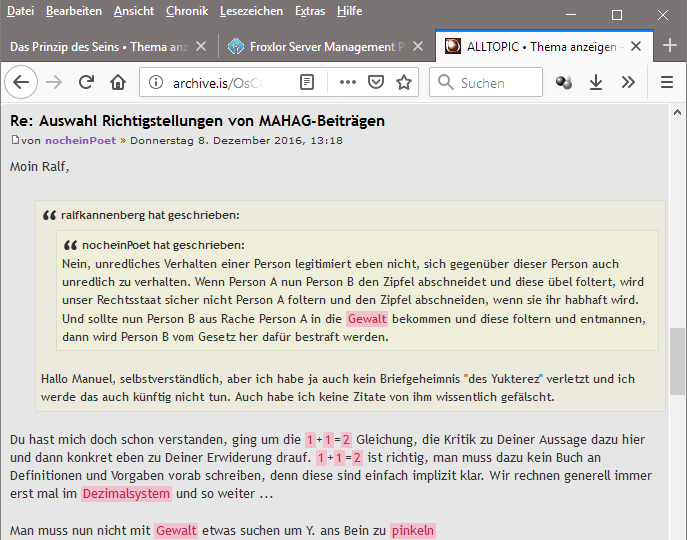Screen dimensions: 687x540
Task: Open the Lesezeichen menu
Action: point(251,11)
